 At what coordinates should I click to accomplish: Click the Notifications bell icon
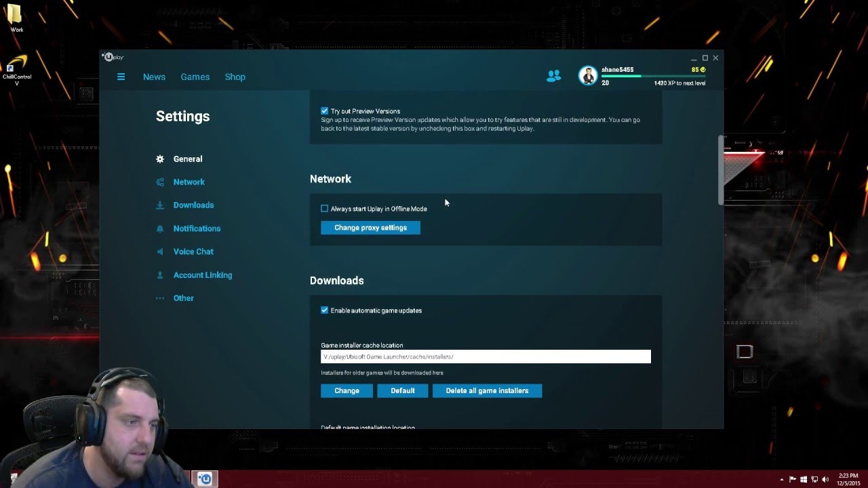160,229
